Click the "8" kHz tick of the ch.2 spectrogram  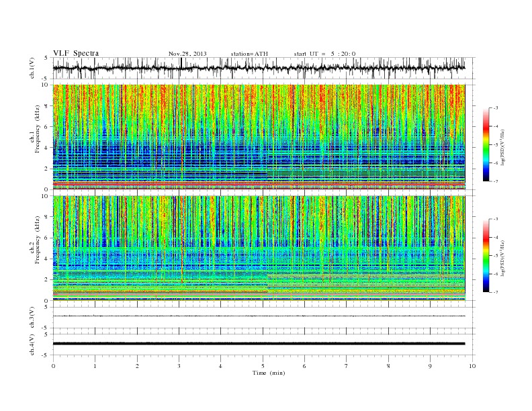[x=46, y=217]
